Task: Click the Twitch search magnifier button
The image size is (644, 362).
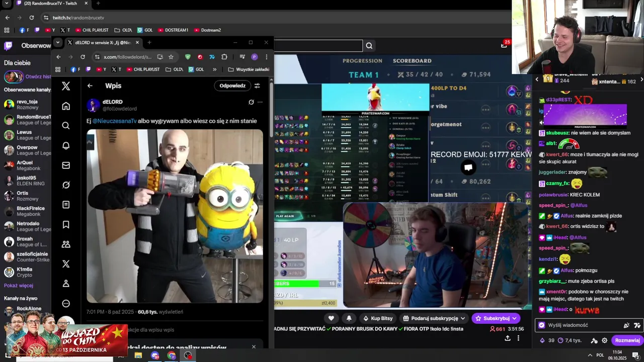Action: point(369,46)
